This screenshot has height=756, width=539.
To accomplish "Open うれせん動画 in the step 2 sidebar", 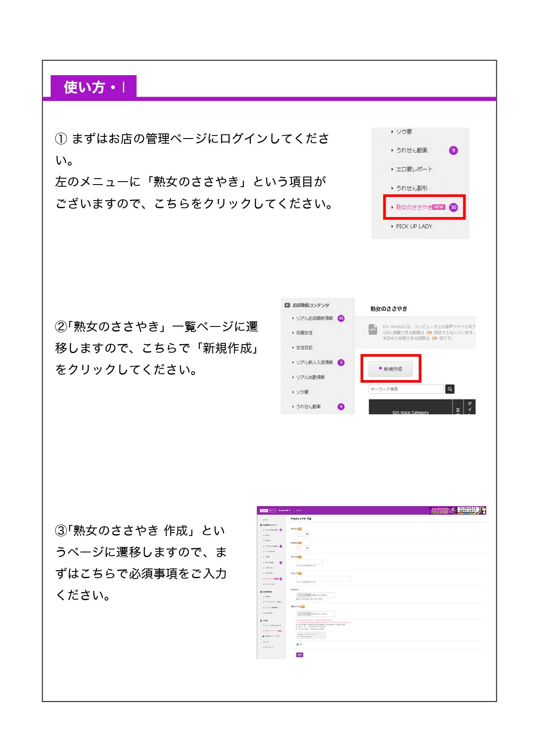I will 308,407.
